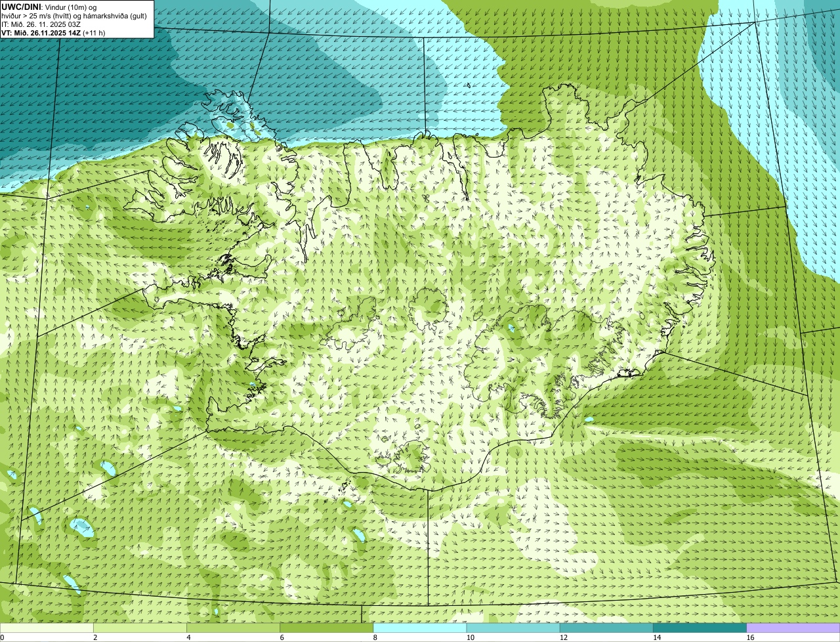Click the 2–4 m/s light green legend swatch
This screenshot has width=840, height=642.
tap(140, 628)
